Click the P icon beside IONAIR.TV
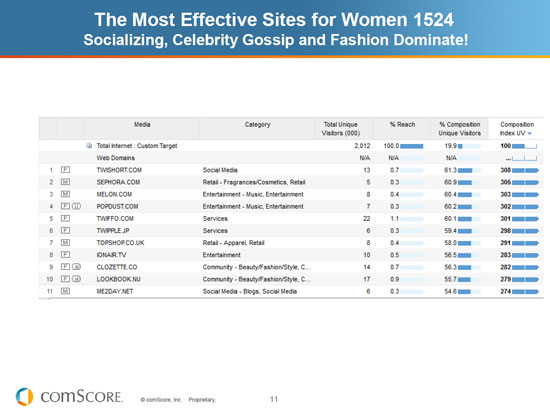This screenshot has height=409, width=550. [65, 255]
